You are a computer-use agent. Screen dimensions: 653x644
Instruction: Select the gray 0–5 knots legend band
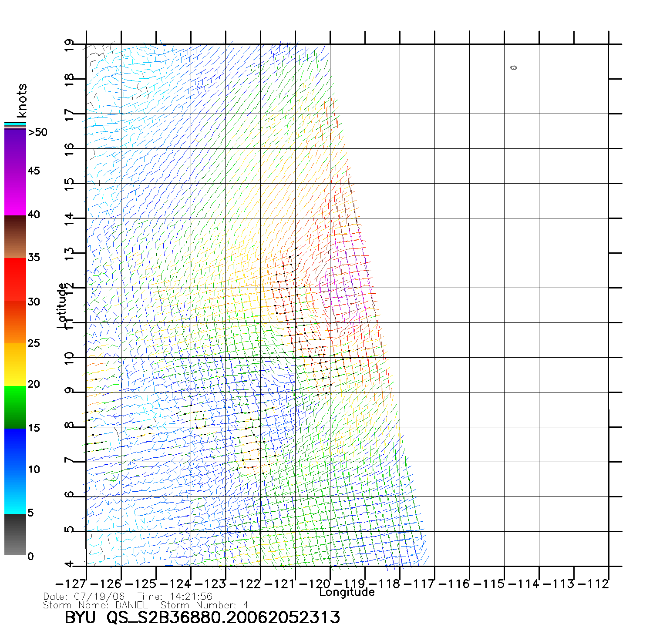pyautogui.click(x=15, y=534)
